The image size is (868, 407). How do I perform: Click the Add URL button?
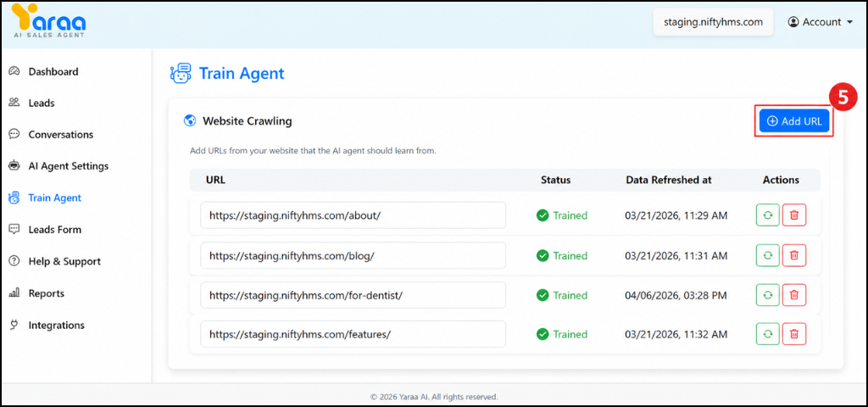click(793, 121)
